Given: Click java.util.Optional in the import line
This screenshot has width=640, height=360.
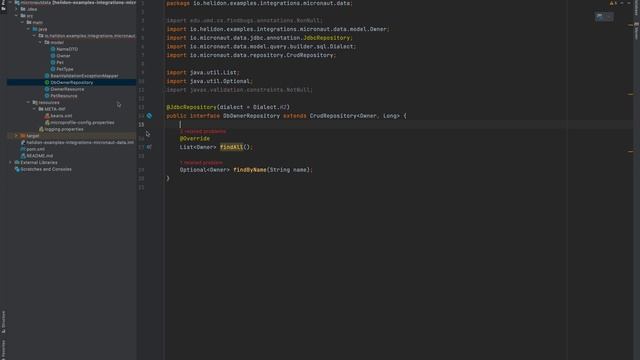Looking at the screenshot, I should (x=221, y=81).
